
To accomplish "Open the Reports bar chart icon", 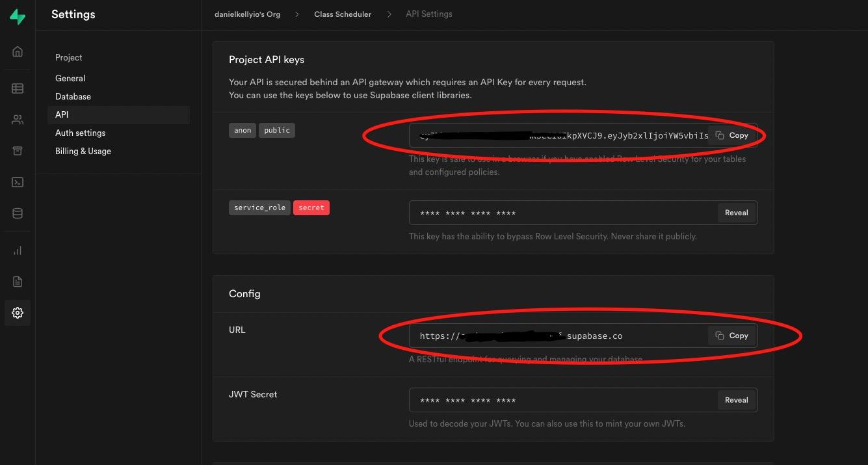I will [x=18, y=250].
